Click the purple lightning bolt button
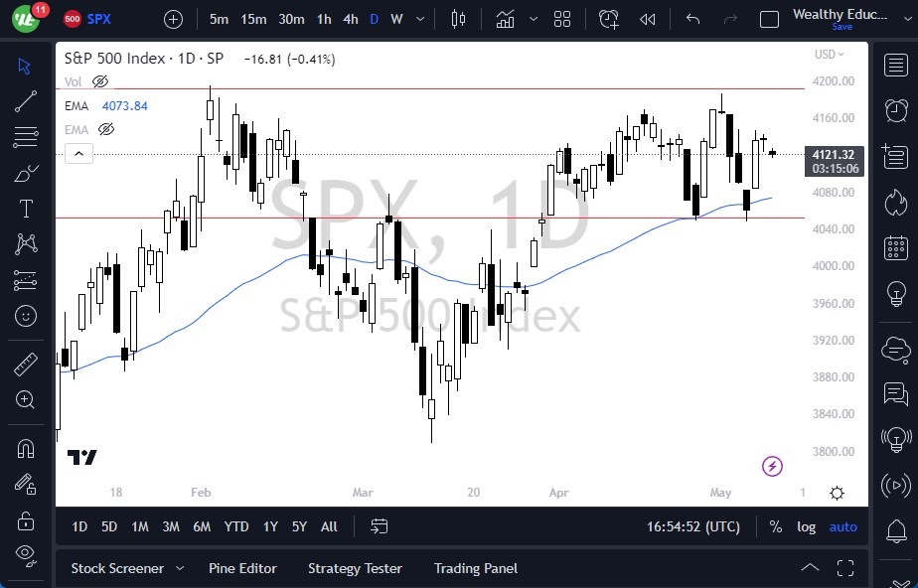Viewport: 918px width, 588px height. 772,466
